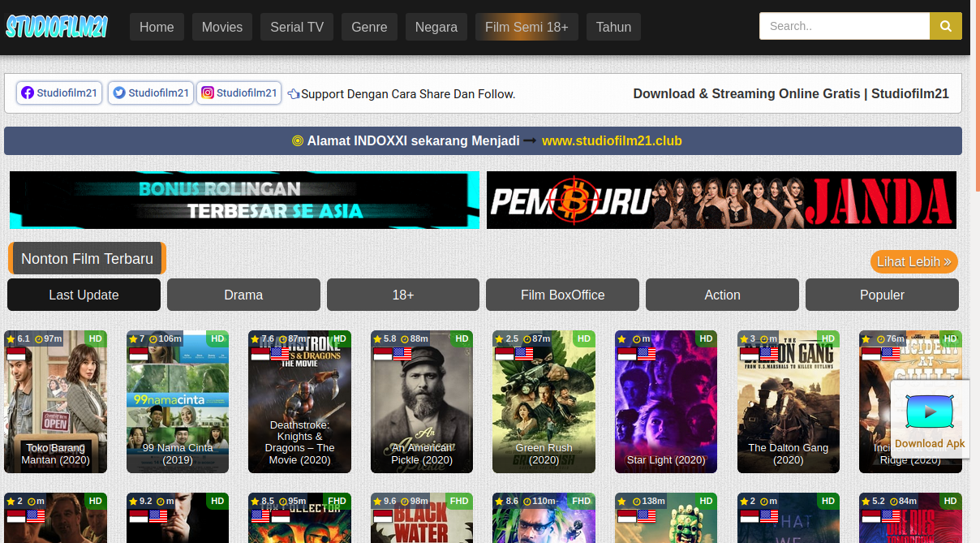Open the Tahun menu
Screen dimensions: 980x543
pyautogui.click(x=613, y=27)
